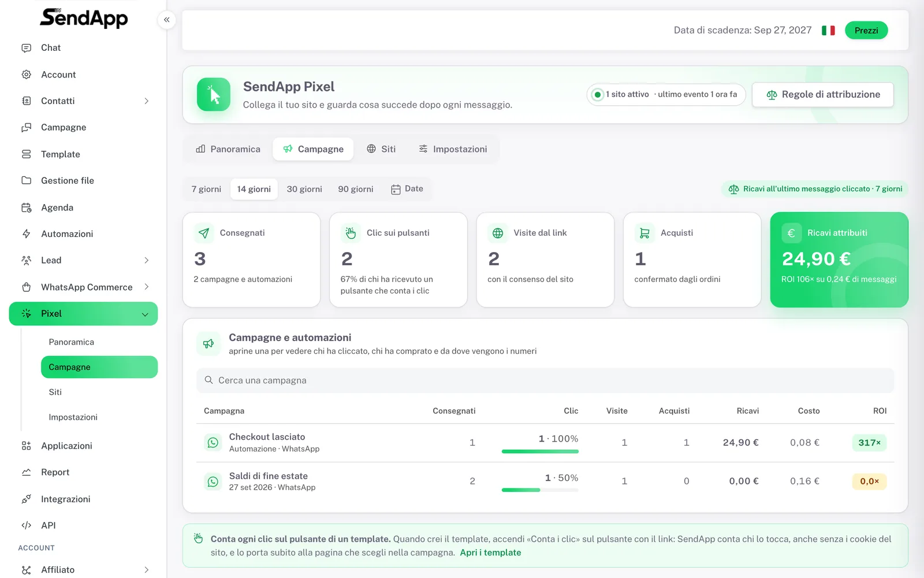Click the Template stack icon
Screen dimensions: 924x578
pyautogui.click(x=26, y=154)
